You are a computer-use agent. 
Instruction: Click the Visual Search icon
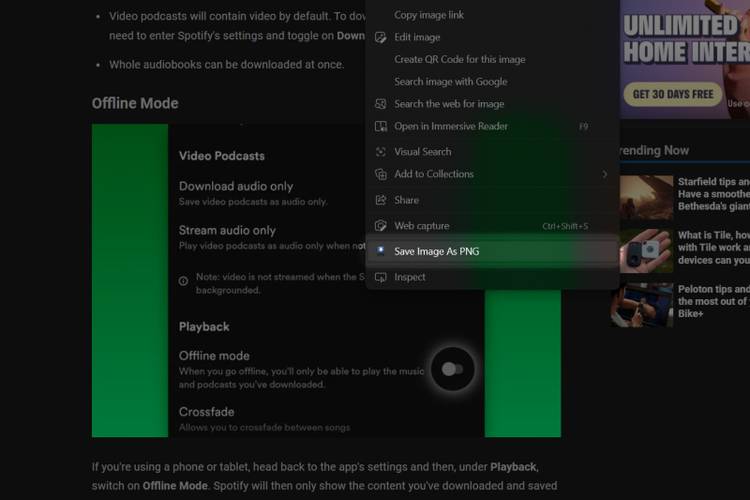380,152
